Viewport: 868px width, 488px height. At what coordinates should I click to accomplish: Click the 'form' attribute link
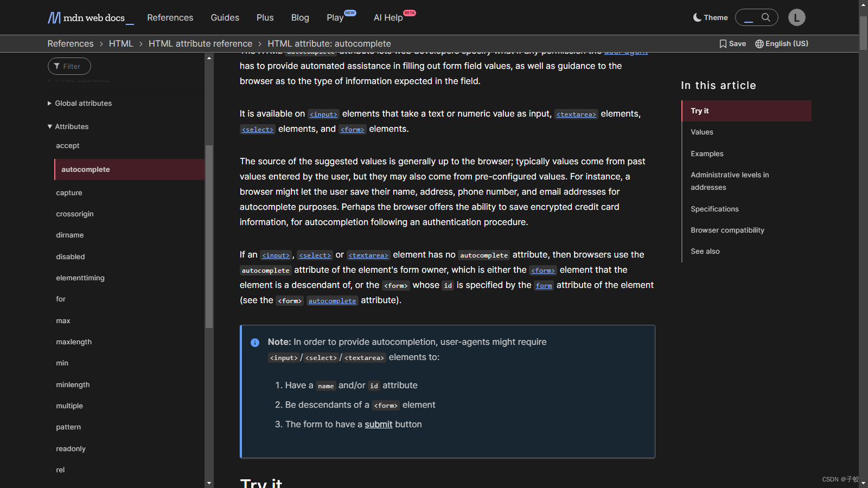544,285
